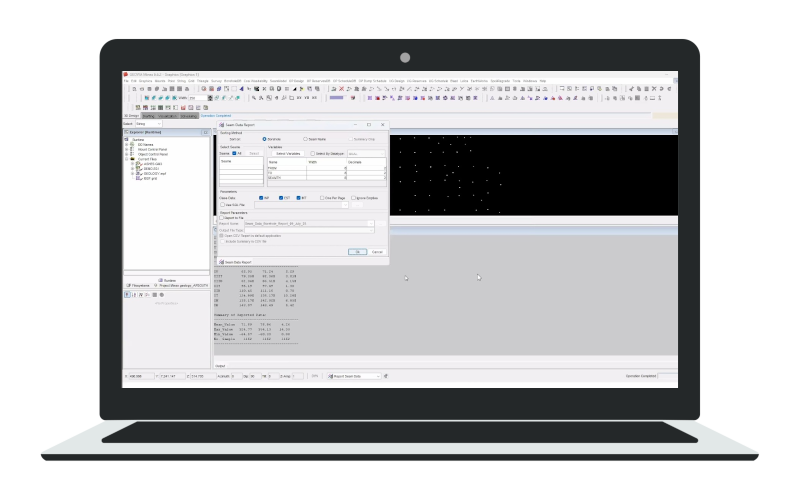Click the first icon in the properties panel toolbar
Screen dimensions: 800x500
[128, 295]
